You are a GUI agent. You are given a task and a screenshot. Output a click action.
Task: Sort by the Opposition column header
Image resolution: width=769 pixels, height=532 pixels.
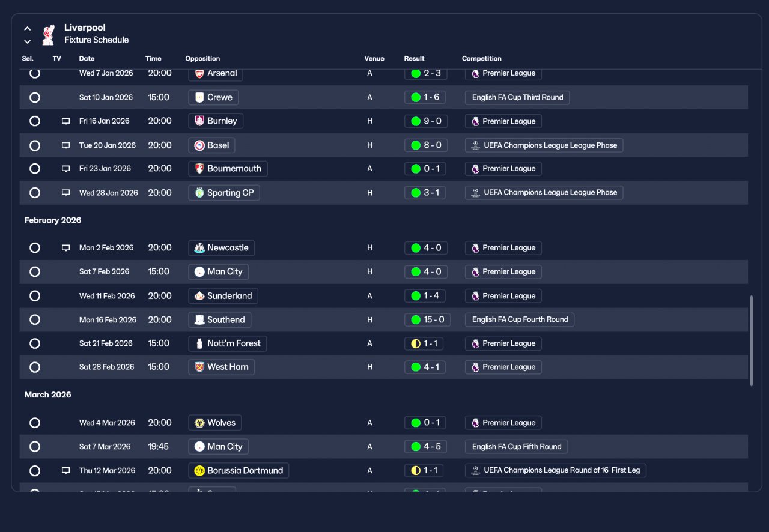click(202, 59)
